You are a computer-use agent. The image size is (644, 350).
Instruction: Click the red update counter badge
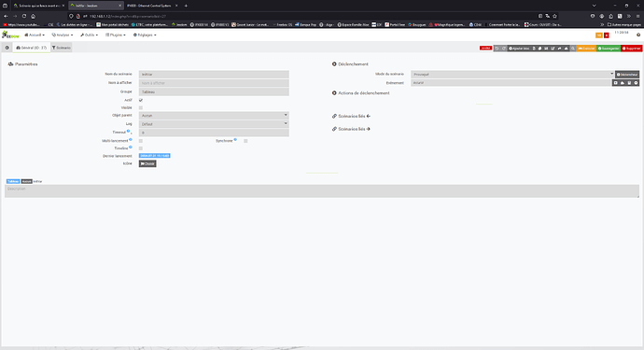[x=607, y=35]
